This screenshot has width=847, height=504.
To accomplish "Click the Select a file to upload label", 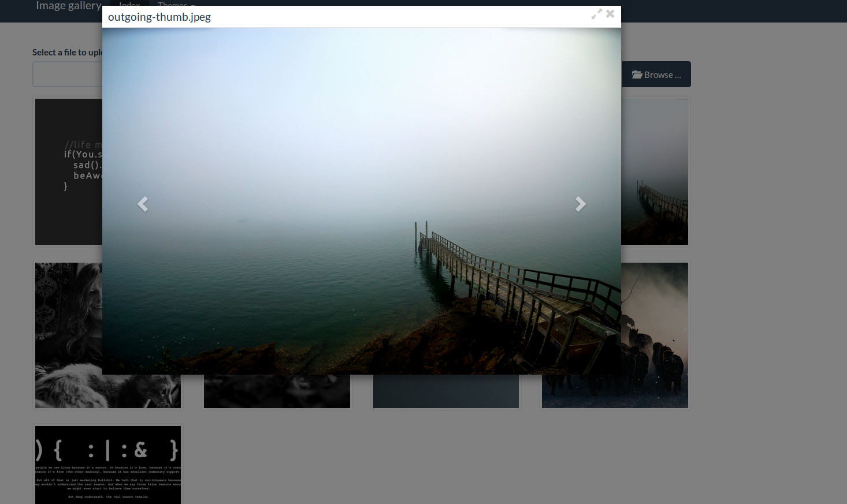I will click(x=67, y=52).
